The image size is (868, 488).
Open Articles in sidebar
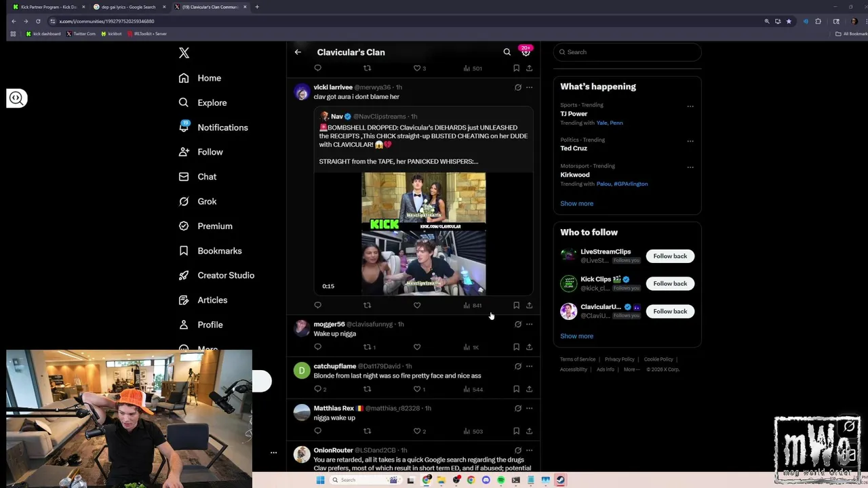click(x=203, y=300)
